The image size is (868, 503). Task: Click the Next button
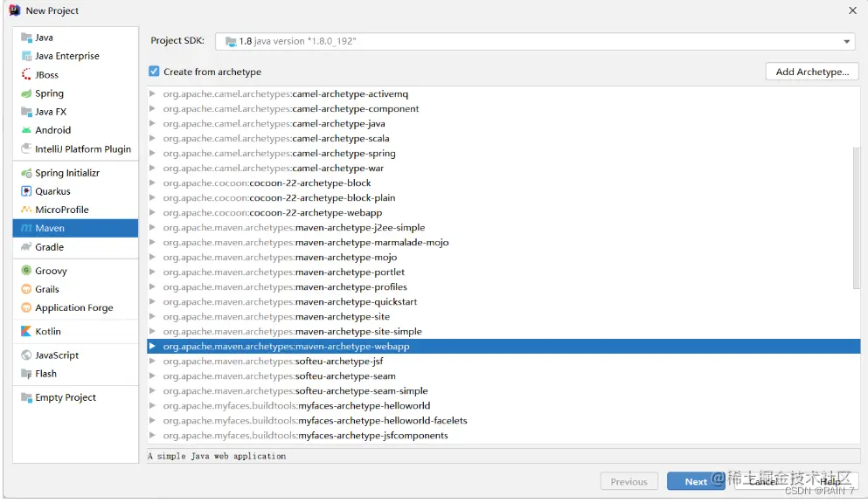tap(696, 481)
